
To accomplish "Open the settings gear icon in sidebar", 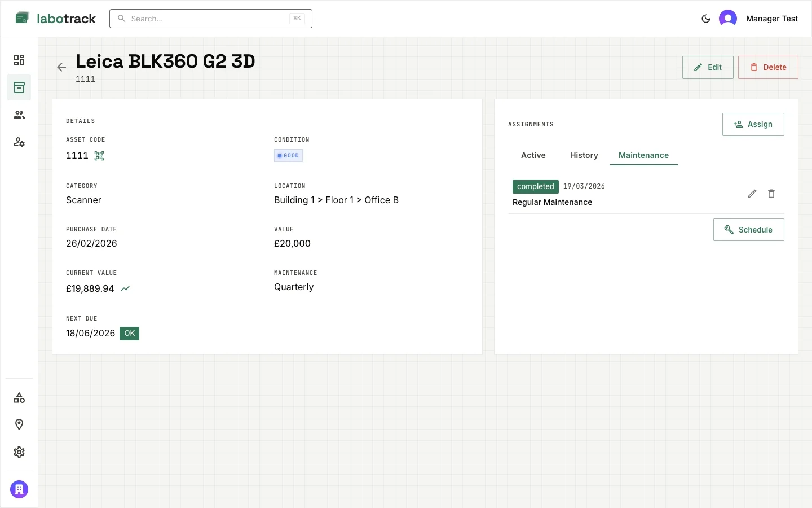I will [x=19, y=452].
